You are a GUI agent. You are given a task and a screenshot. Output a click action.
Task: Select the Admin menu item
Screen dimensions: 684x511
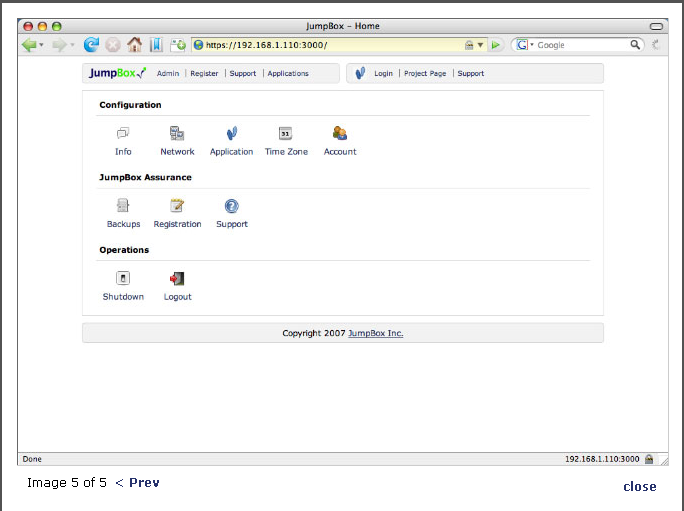[x=168, y=73]
